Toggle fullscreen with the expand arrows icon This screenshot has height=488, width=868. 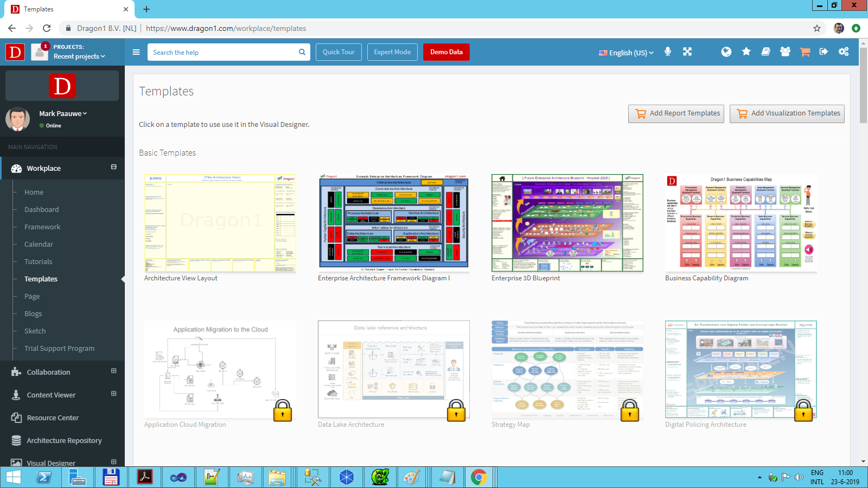[x=687, y=52]
